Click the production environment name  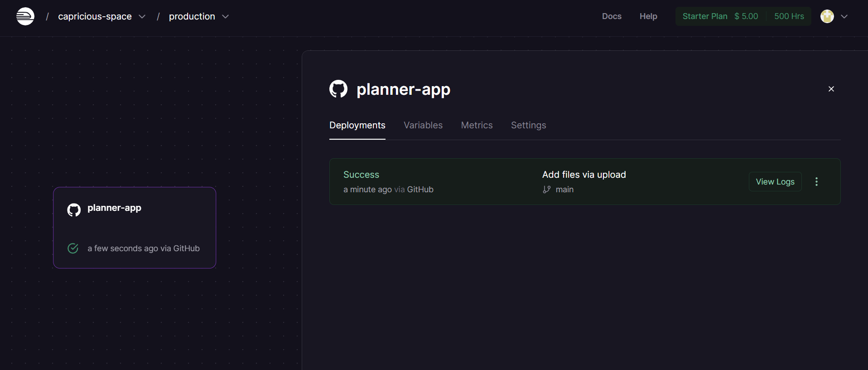pyautogui.click(x=192, y=16)
